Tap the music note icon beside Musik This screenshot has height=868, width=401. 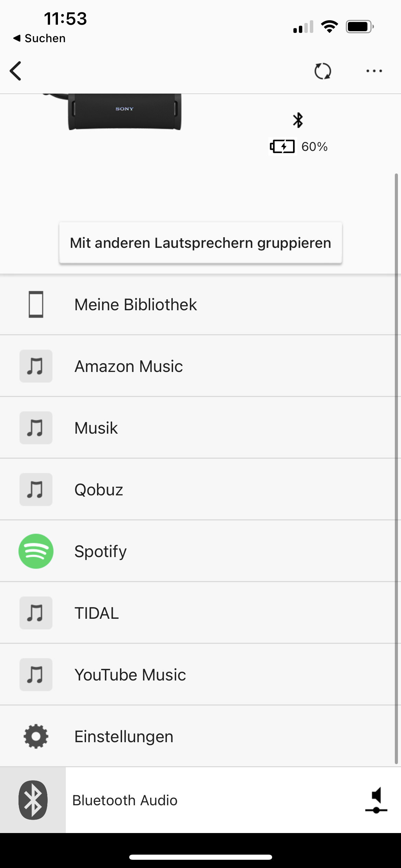[36, 428]
